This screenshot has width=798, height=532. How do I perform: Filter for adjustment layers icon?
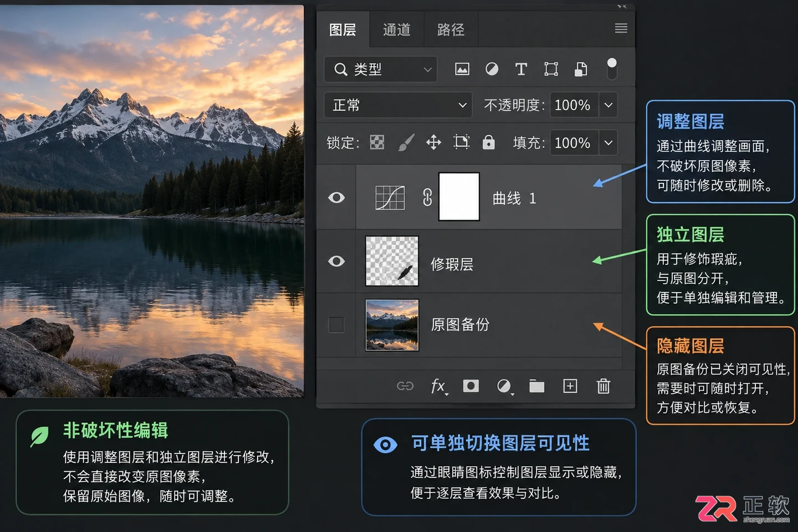[492, 69]
